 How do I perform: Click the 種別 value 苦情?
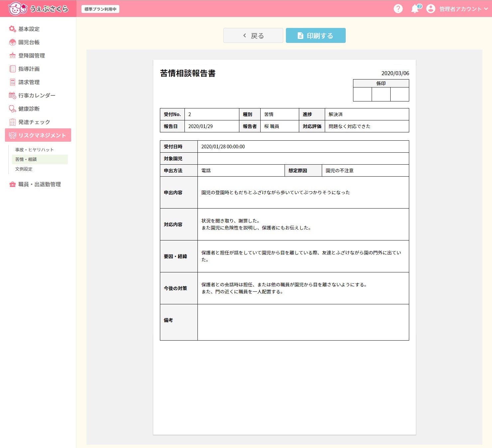pyautogui.click(x=269, y=114)
